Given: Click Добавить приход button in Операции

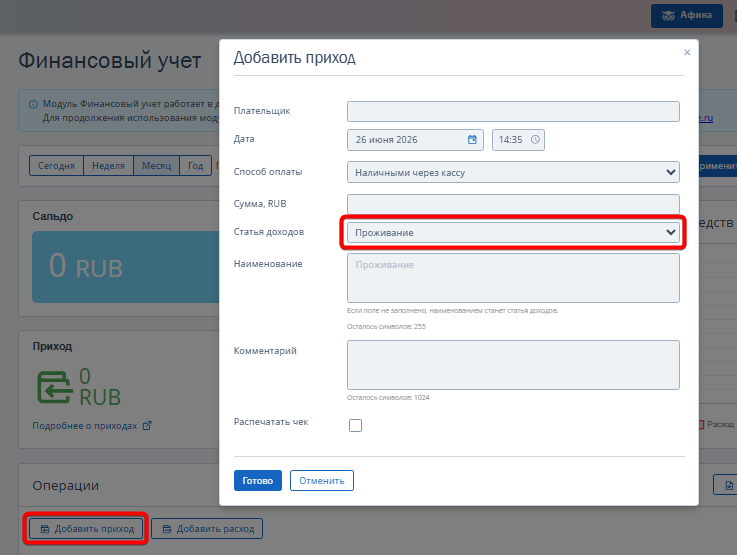Looking at the screenshot, I should pyautogui.click(x=86, y=529).
